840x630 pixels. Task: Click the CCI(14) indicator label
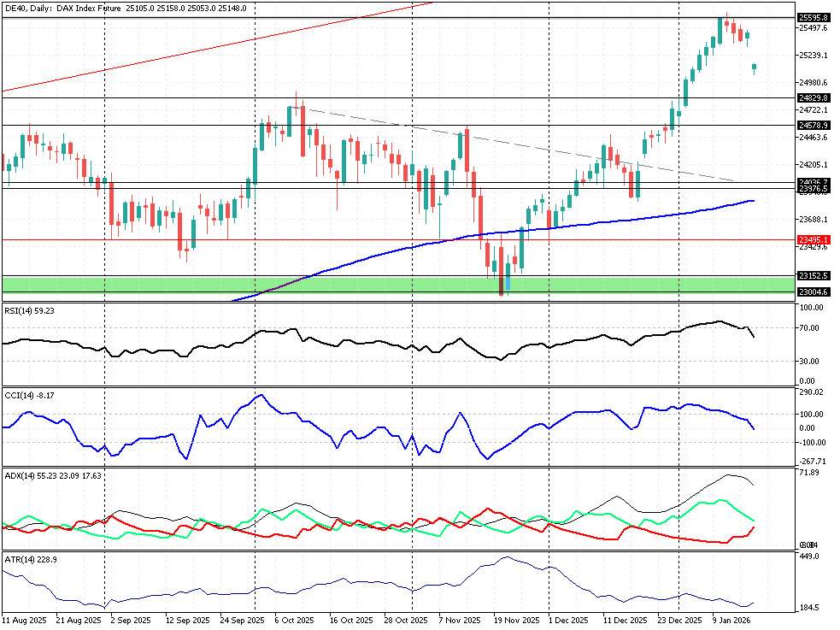tap(32, 396)
